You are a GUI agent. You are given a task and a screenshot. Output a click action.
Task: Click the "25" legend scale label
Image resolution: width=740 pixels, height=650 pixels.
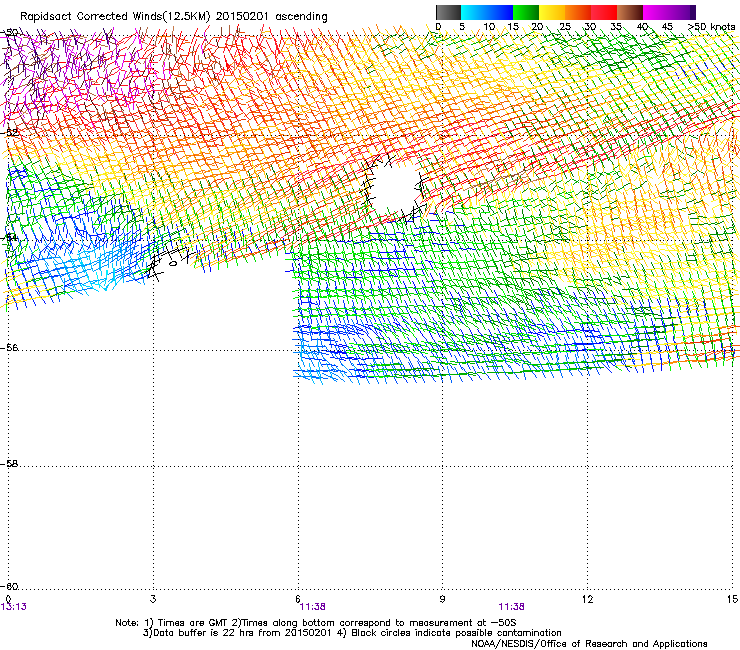[x=564, y=26]
